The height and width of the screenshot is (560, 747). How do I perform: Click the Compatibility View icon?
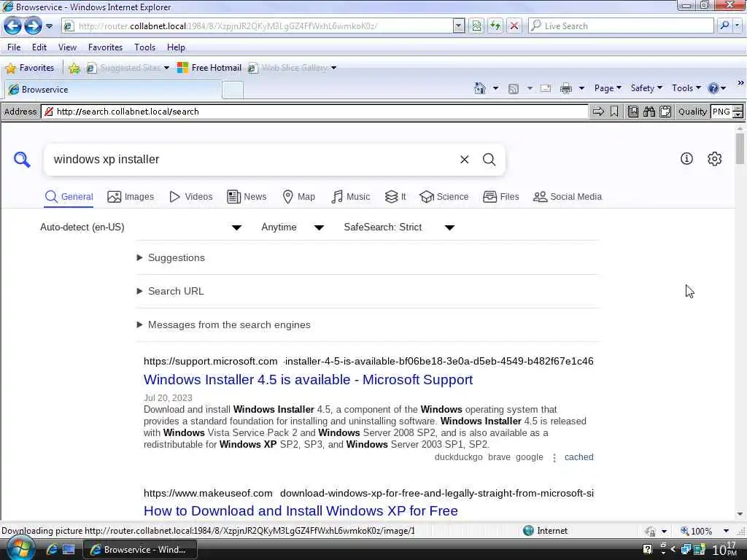tap(476, 26)
